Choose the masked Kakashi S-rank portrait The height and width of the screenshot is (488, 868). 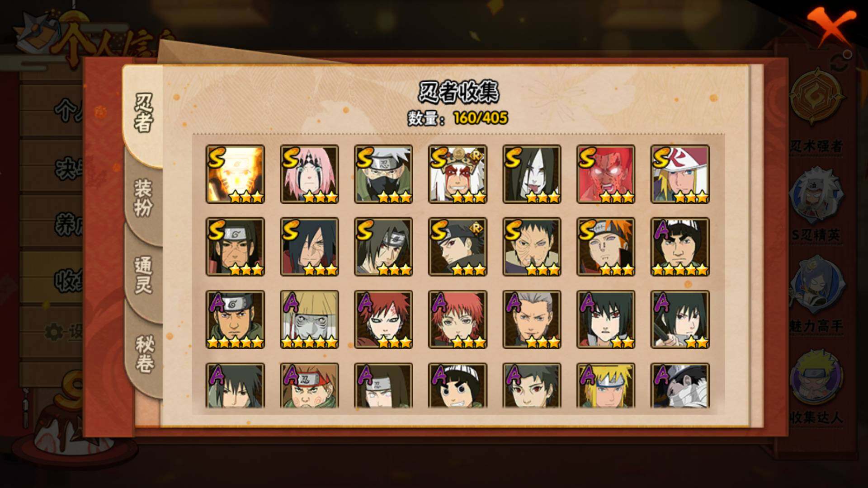(383, 174)
